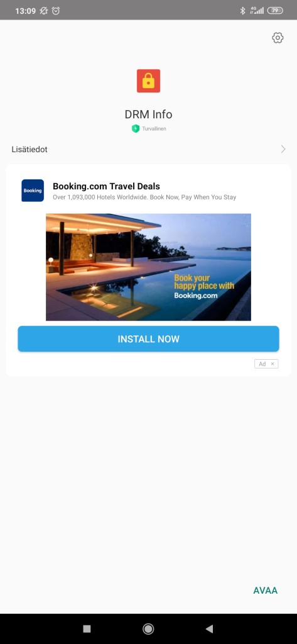Tap the INSTALL NOW button

pyautogui.click(x=148, y=339)
